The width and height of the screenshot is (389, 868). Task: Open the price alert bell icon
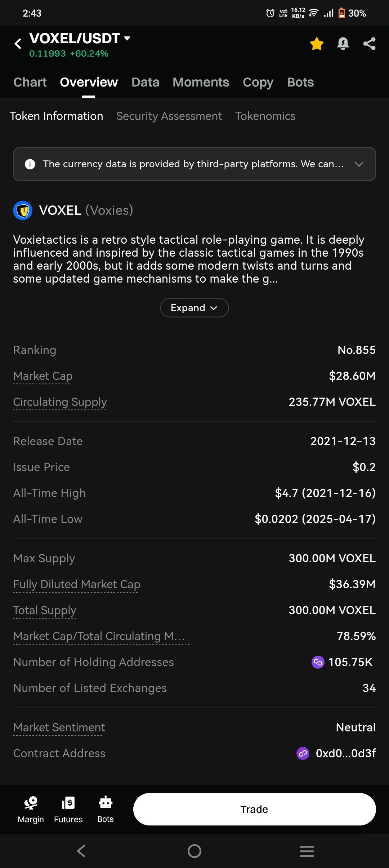click(x=343, y=44)
